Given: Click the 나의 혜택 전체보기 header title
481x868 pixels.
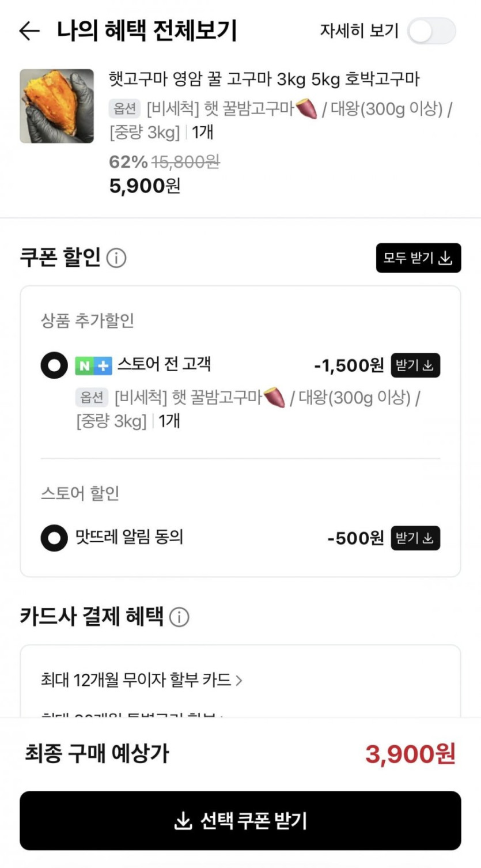Looking at the screenshot, I should pyautogui.click(x=147, y=31).
